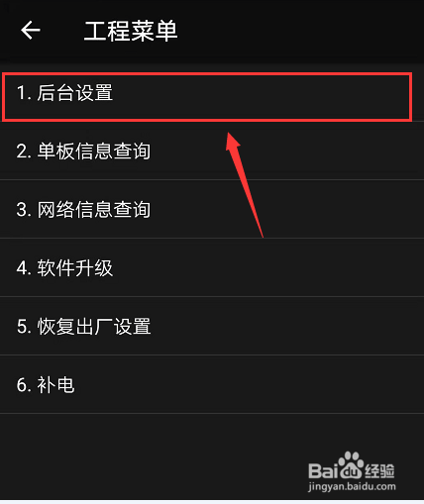
Task: Click the 'Bai' watermark logo text
Action: click(323, 470)
